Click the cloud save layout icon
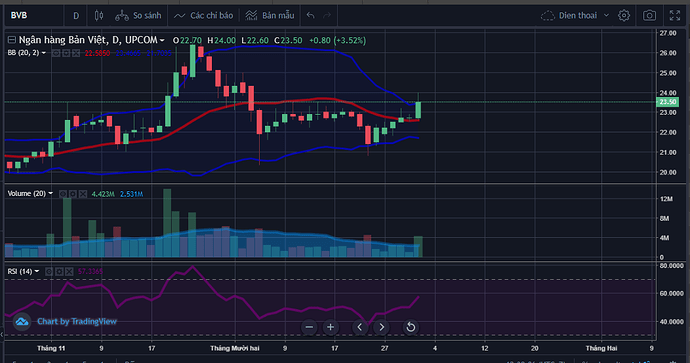690x363 pixels. click(547, 16)
